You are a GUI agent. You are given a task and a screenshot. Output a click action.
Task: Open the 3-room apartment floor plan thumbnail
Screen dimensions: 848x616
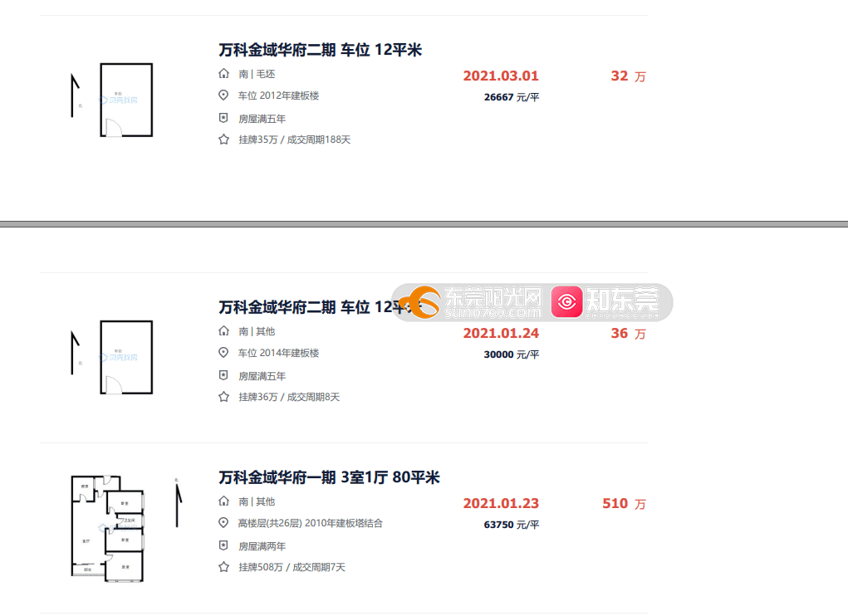point(126,529)
